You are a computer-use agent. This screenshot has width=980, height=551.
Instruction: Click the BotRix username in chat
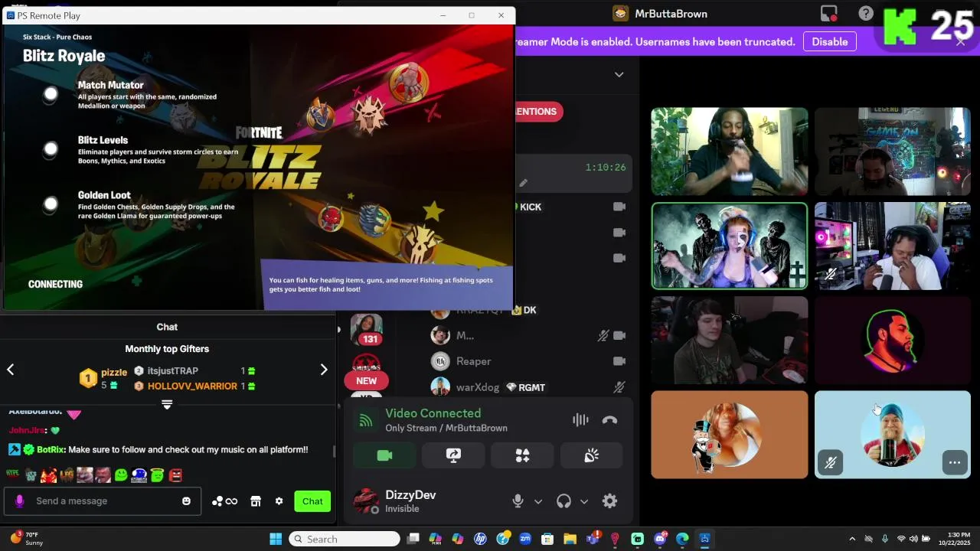51,450
